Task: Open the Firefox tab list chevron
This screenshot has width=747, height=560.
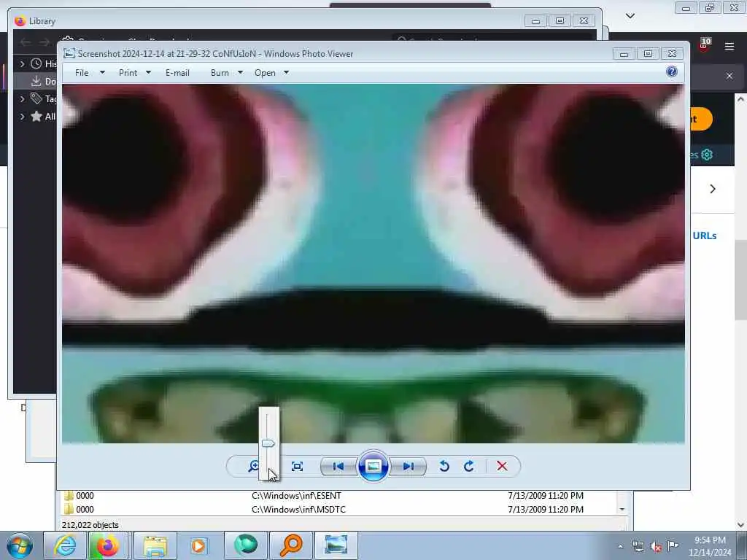Action: 630,16
